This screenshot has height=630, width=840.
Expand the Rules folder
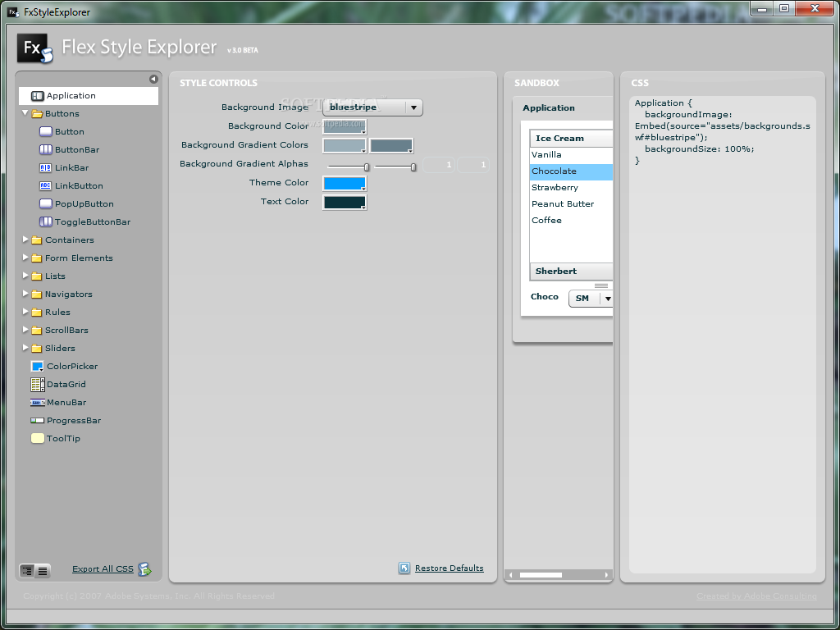(25, 312)
